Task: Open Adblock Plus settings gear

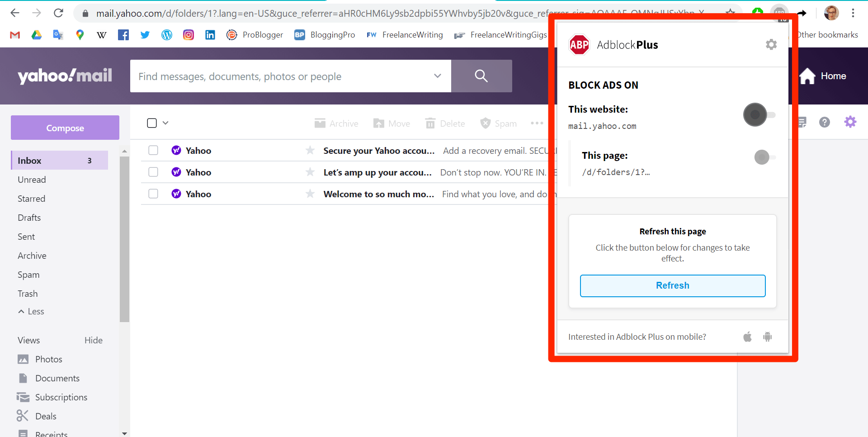Action: tap(771, 44)
